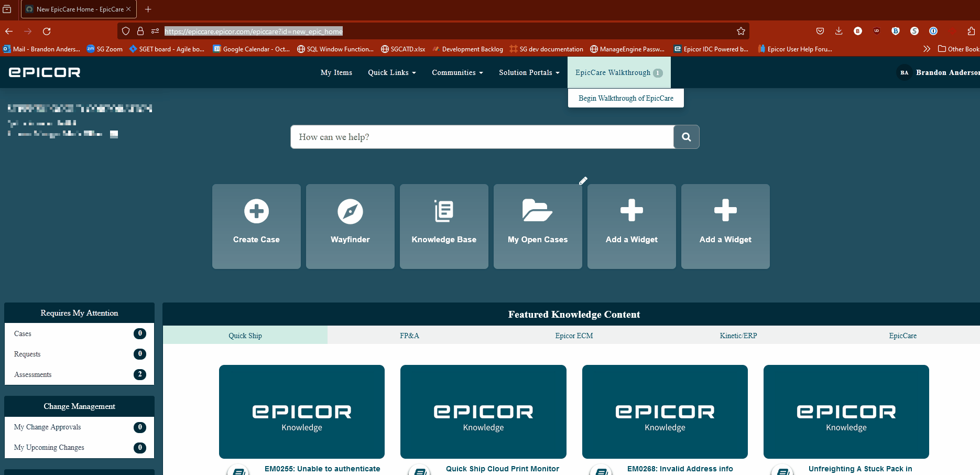Open the Unfreighting Stuck Pack Knowledge thumbnail
Screen dimensions: 980x475
(846, 412)
